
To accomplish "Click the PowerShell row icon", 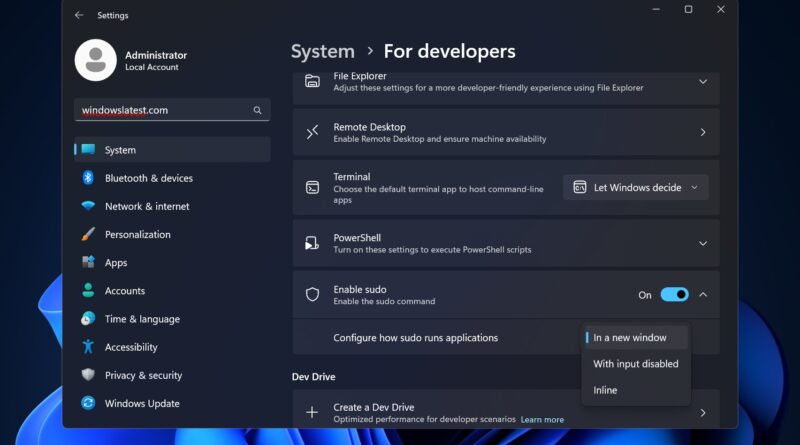I will point(312,243).
